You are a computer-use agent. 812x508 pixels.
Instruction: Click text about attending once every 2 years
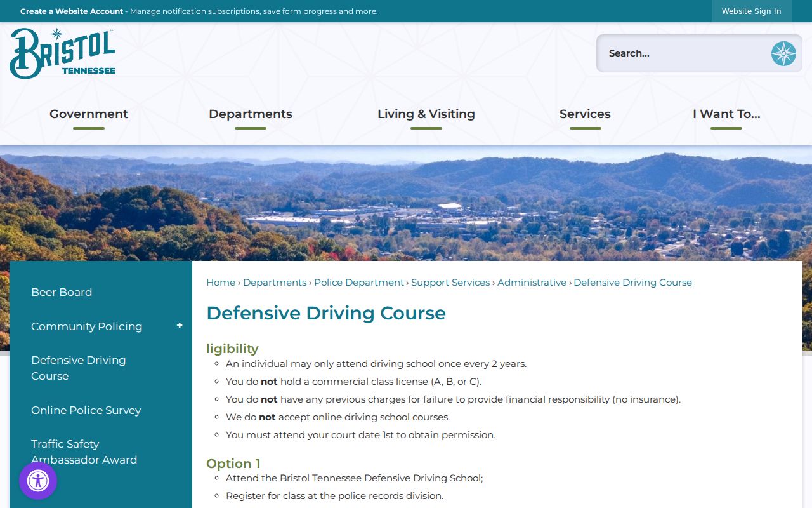pos(376,364)
